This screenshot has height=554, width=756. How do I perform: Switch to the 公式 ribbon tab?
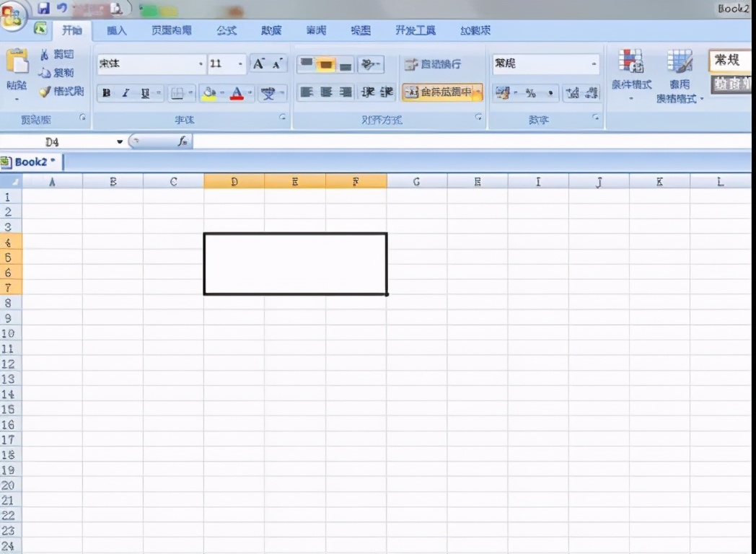226,30
